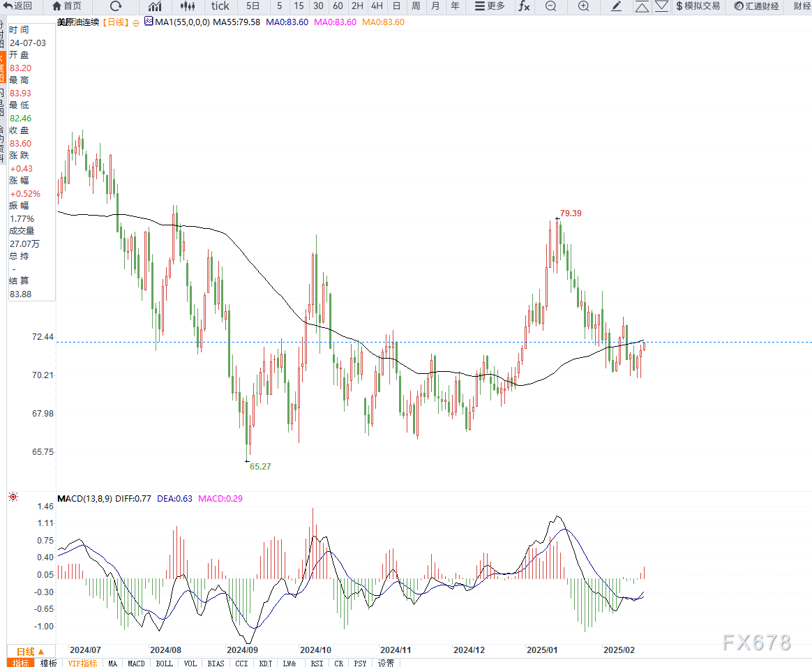Select the candlestick chart type icon
812x667 pixels.
pyautogui.click(x=187, y=6)
